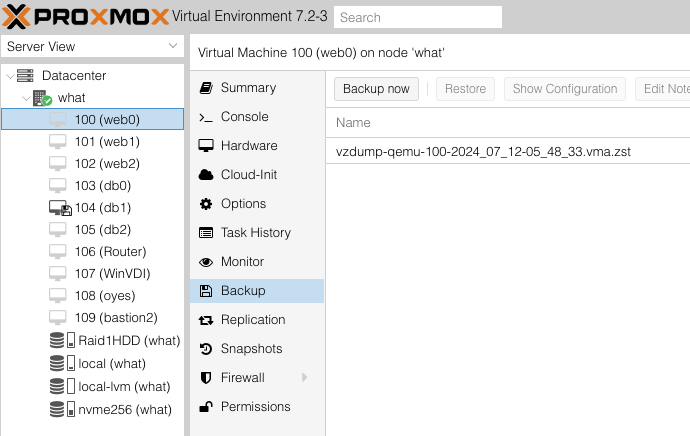690x436 pixels.
Task: Click the Permissions unlock icon
Action: (206, 407)
